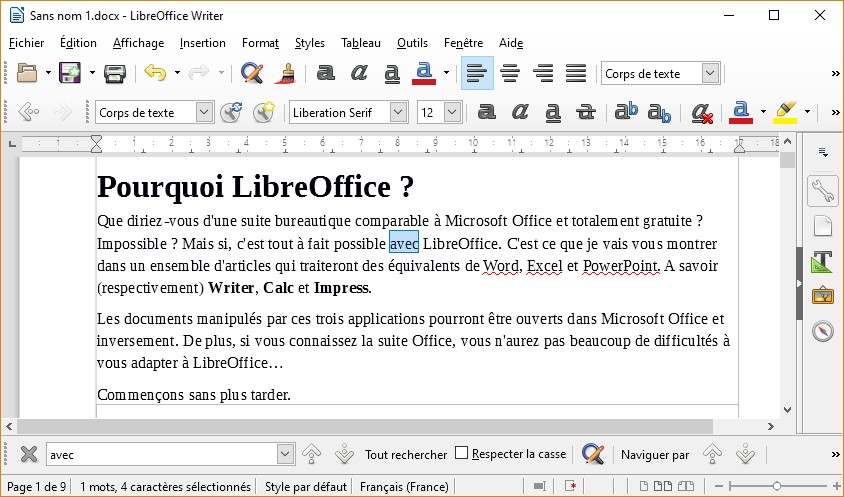Click document modified indicator in status bar
Viewport: 844px width, 497px height.
(571, 486)
